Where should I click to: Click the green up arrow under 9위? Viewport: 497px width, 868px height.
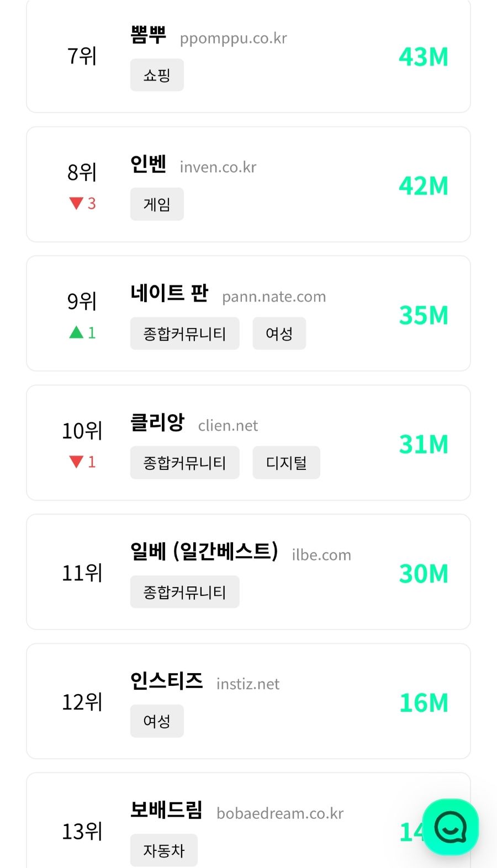[x=76, y=332]
